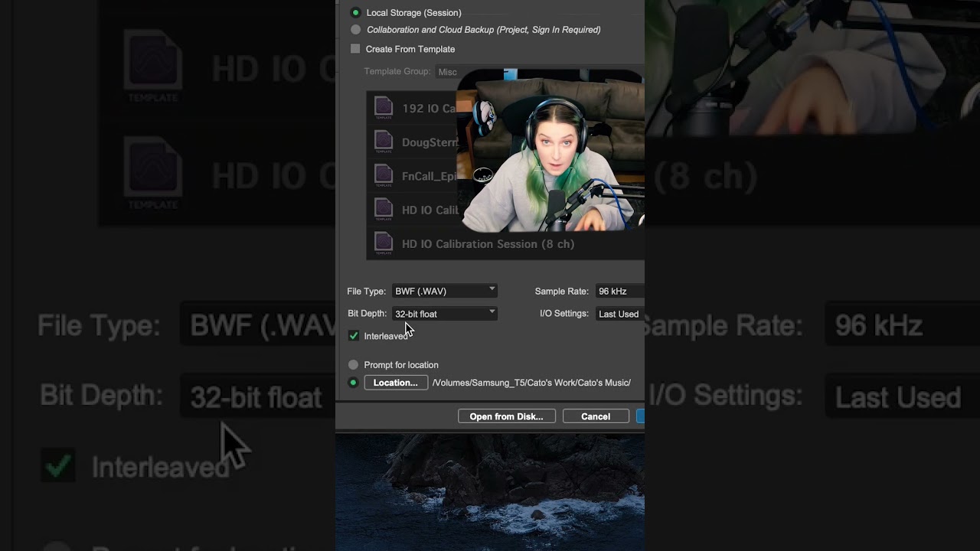The width and height of the screenshot is (980, 551).
Task: Click the FnCall_Epi template icon
Action: coord(384,175)
